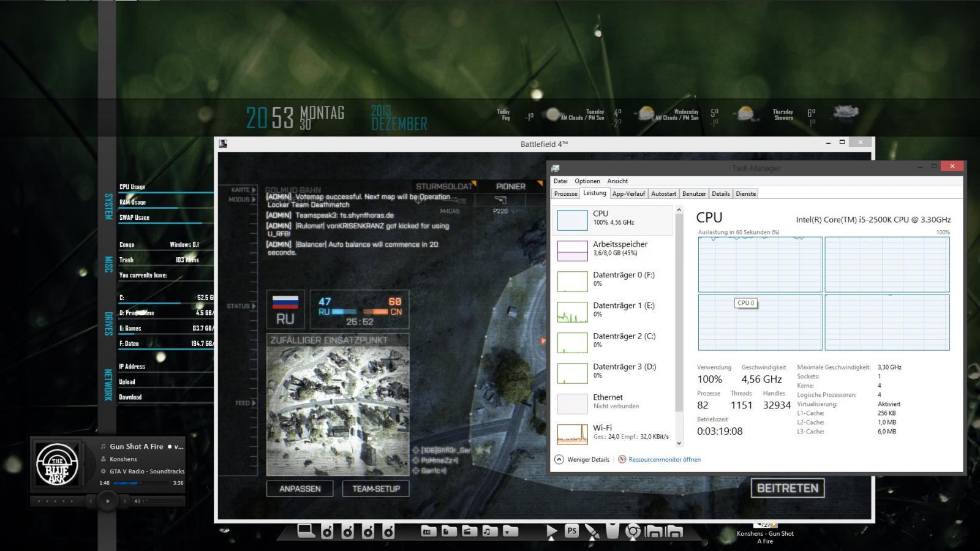Open the Datei menu in Task-Manager
Viewport: 980px width, 551px height.
[x=560, y=181]
